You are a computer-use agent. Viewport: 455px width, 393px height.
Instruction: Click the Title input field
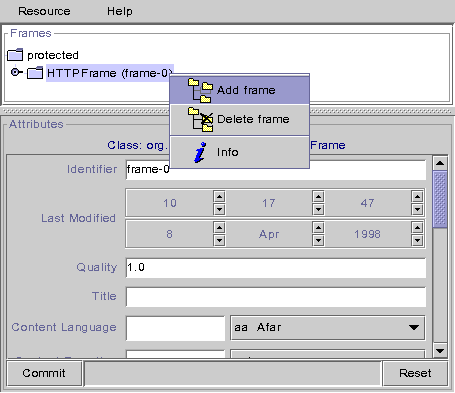click(276, 297)
